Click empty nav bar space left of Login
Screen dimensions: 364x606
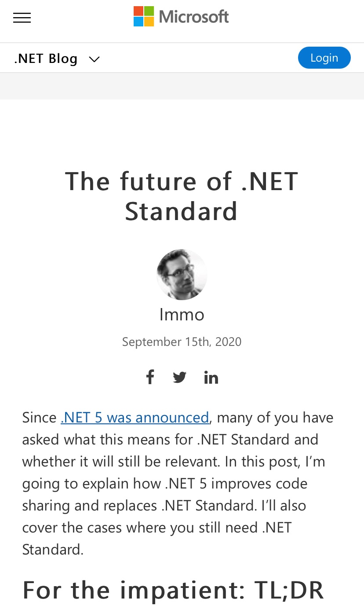(x=198, y=58)
